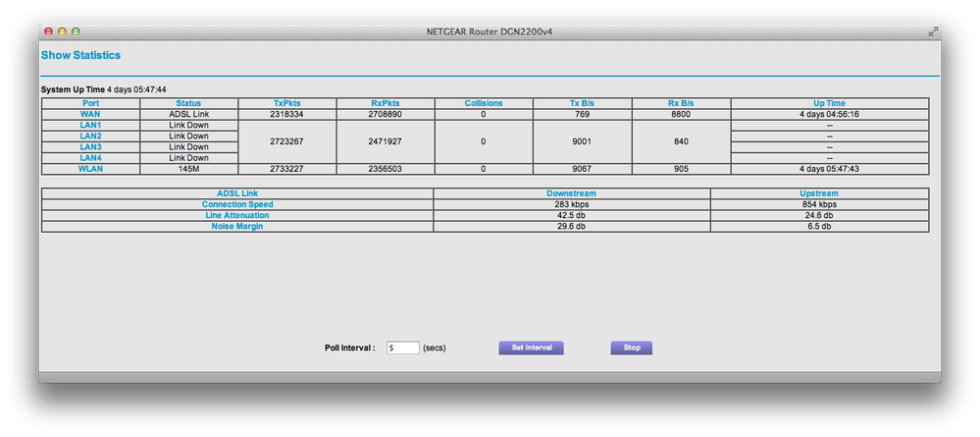Click WAN up time 4 days 04:56:16
This screenshot has height=437, width=980.
pos(829,115)
